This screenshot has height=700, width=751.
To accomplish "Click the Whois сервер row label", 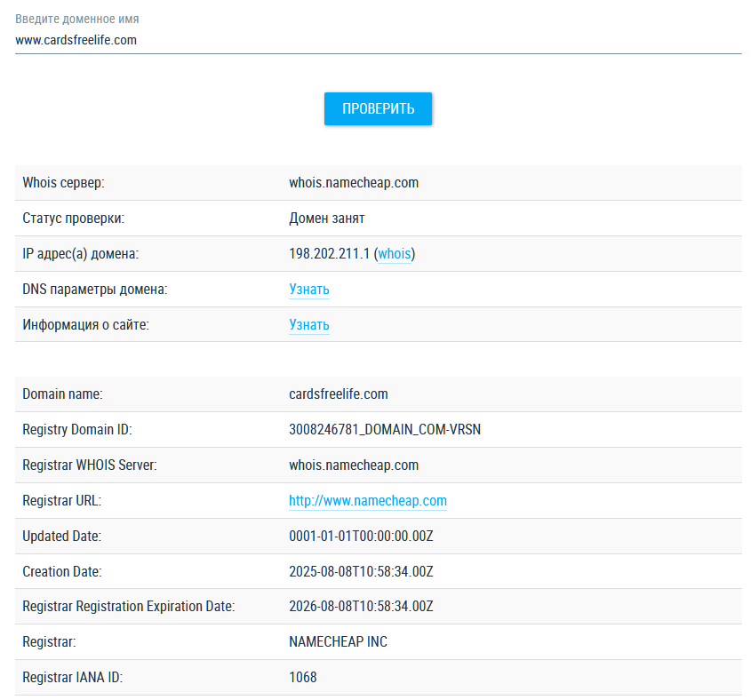I will 63,183.
